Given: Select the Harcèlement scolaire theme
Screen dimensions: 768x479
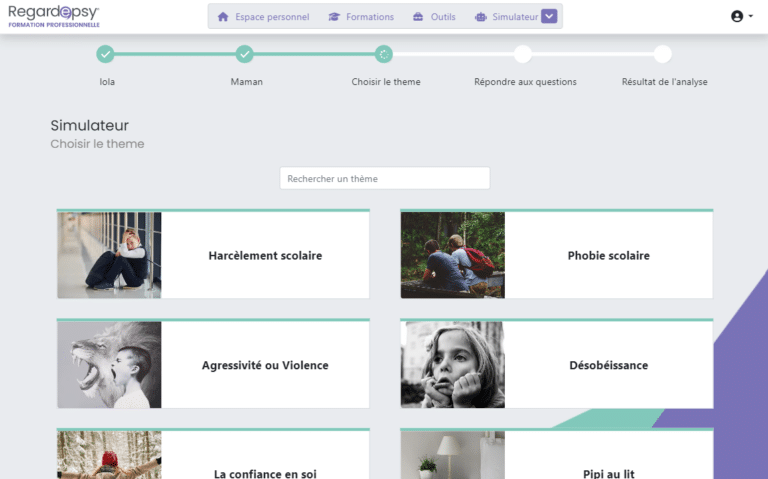Looking at the screenshot, I should click(213, 255).
